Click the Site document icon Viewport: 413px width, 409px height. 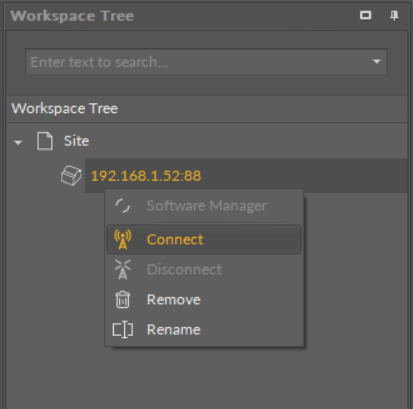point(45,141)
